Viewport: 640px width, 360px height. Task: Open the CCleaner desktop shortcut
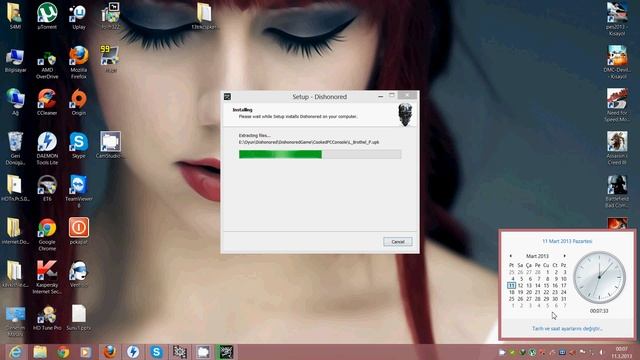(47, 102)
